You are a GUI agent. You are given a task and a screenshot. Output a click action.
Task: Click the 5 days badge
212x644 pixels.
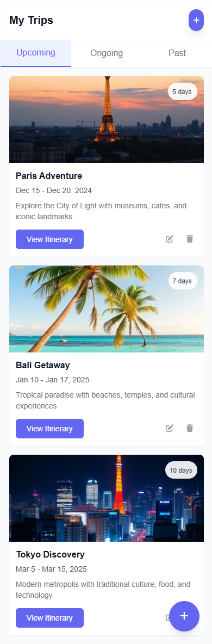point(183,91)
